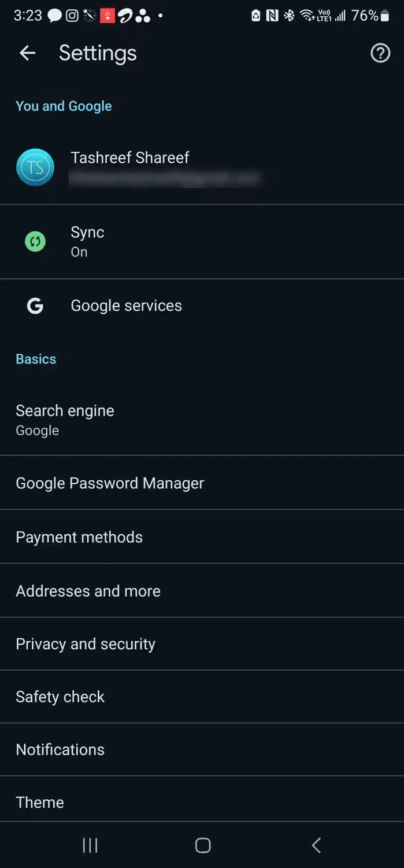Viewport: 404px width, 868px height.
Task: Tap the Google G services icon
Action: pos(35,306)
